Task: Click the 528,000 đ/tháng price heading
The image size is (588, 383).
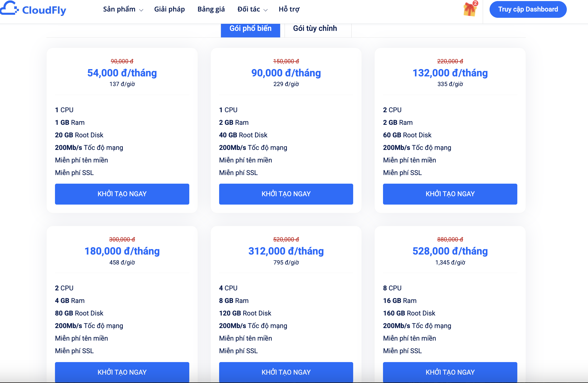Action: 450,251
